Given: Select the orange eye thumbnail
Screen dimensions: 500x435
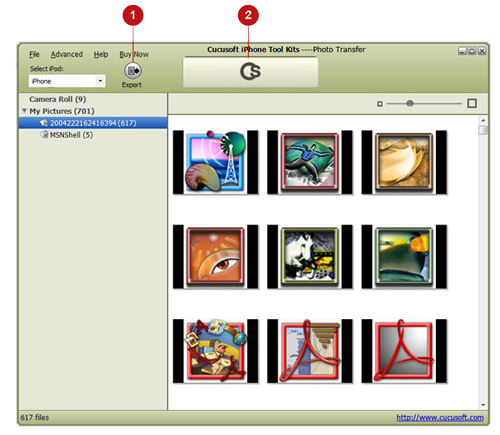Looking at the screenshot, I should 215,256.
